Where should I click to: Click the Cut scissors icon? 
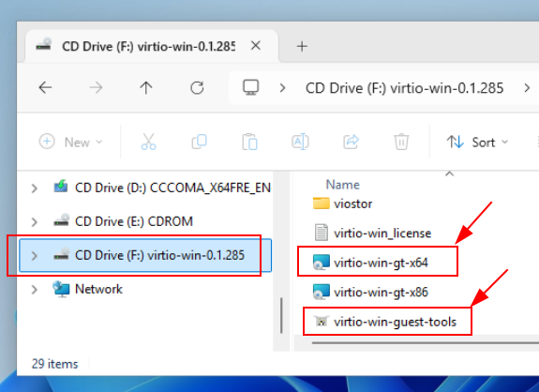[148, 142]
